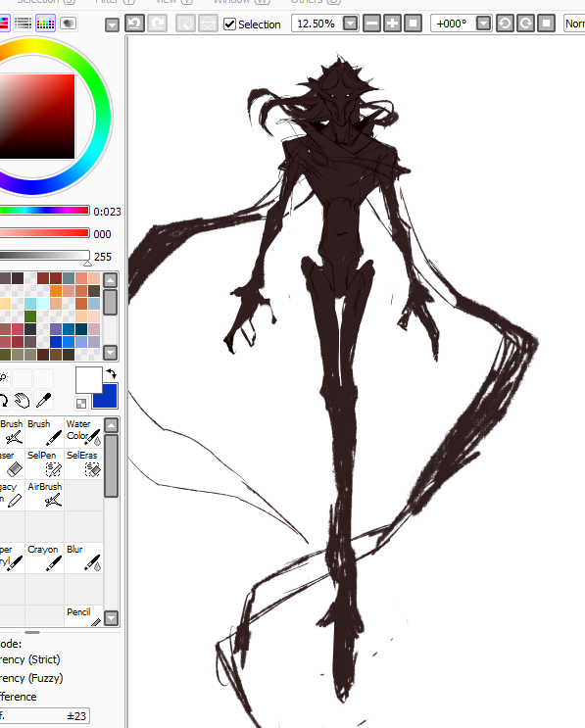585x728 pixels.
Task: Click the tool tray scrollbar thumb
Action: (111, 465)
